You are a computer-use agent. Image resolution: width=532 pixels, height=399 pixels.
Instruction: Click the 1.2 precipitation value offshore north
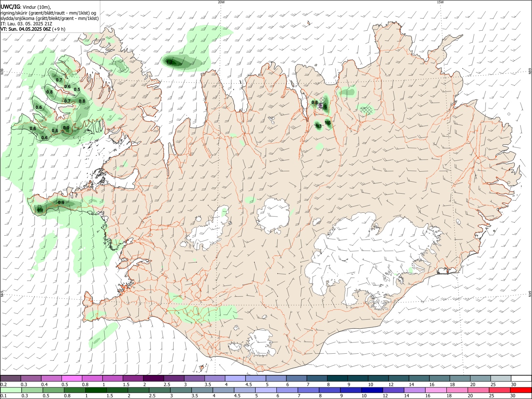[170, 62]
